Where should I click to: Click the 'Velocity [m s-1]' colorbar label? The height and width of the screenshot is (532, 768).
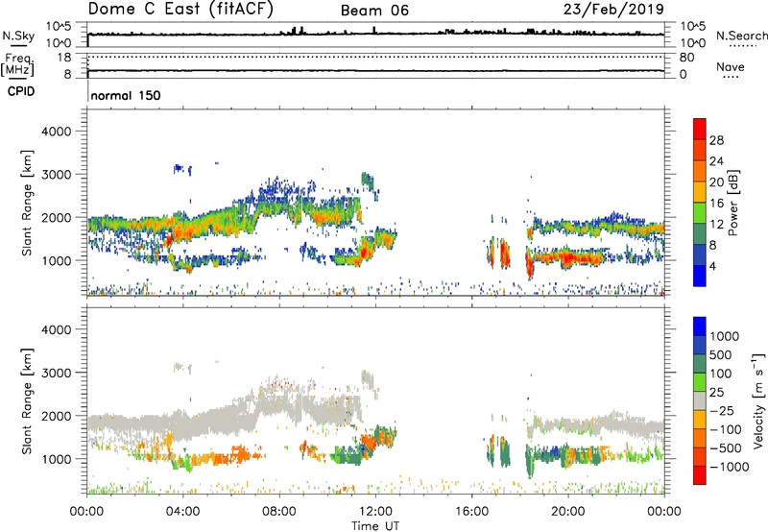pos(758,400)
